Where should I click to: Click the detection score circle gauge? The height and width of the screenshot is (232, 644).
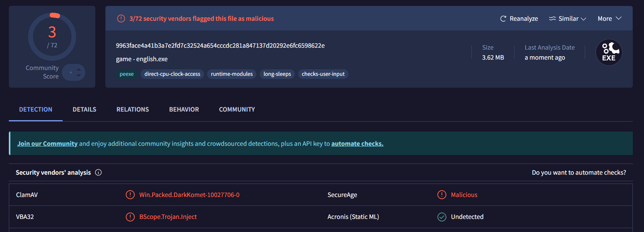pyautogui.click(x=52, y=37)
